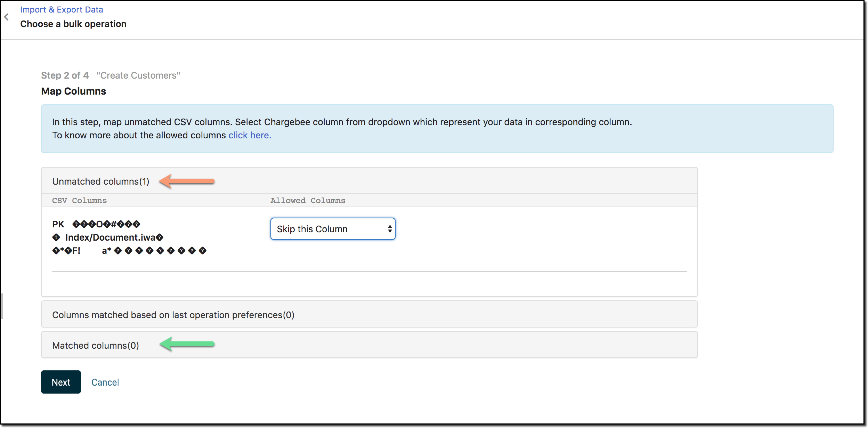
Task: Click the Map Columns heading
Action: pyautogui.click(x=74, y=91)
